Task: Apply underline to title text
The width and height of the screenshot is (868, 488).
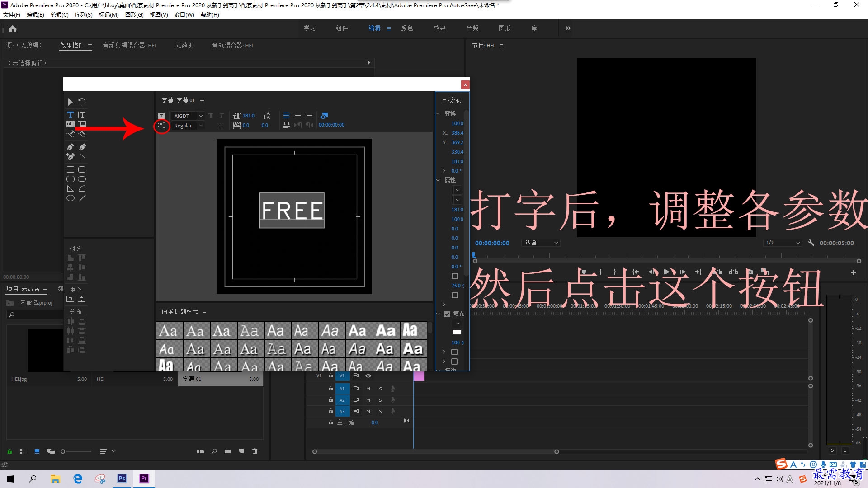Action: pyautogui.click(x=222, y=126)
